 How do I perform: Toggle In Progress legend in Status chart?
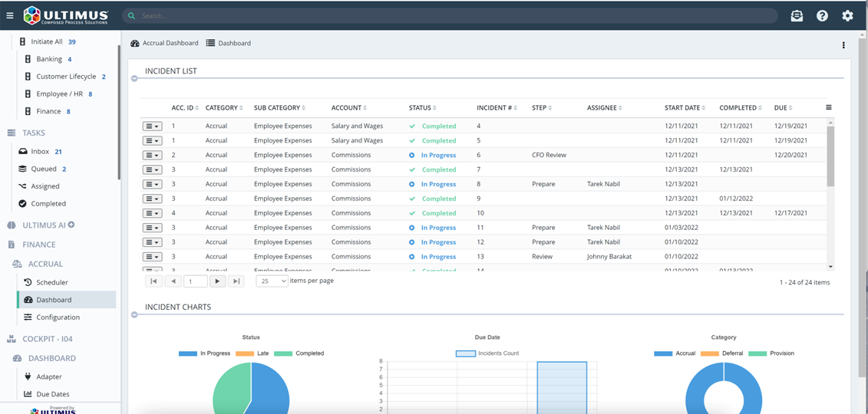(204, 353)
